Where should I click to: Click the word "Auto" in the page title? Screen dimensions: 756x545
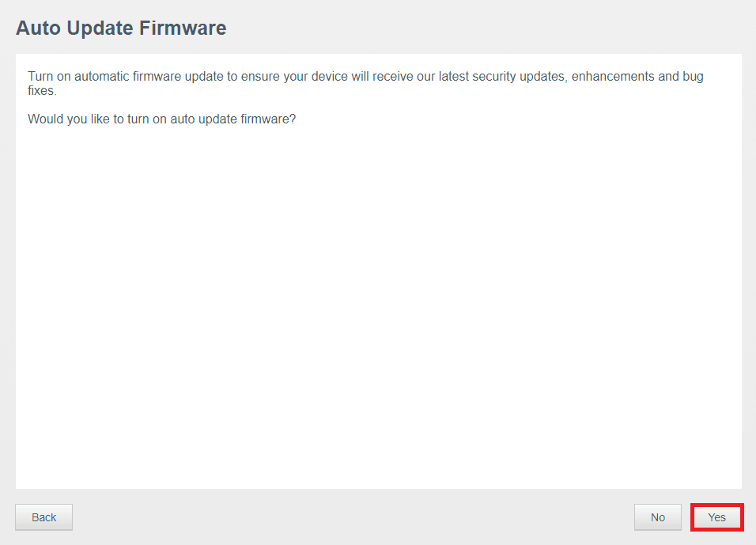(x=39, y=28)
